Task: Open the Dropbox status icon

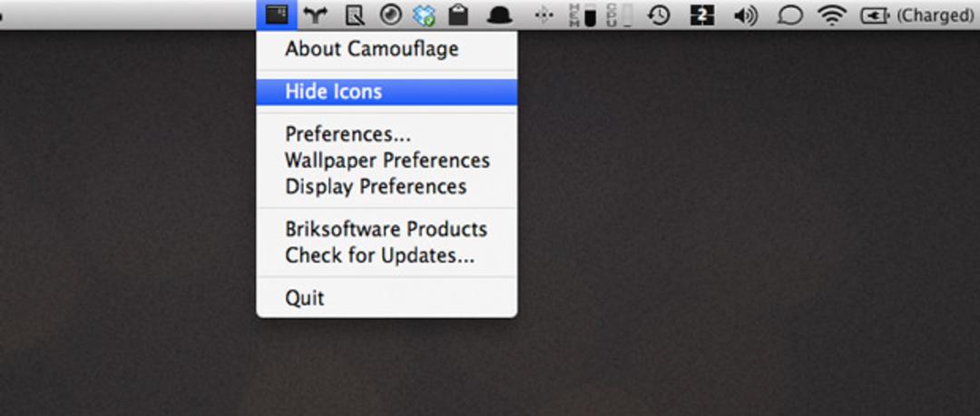Action: pyautogui.click(x=425, y=15)
